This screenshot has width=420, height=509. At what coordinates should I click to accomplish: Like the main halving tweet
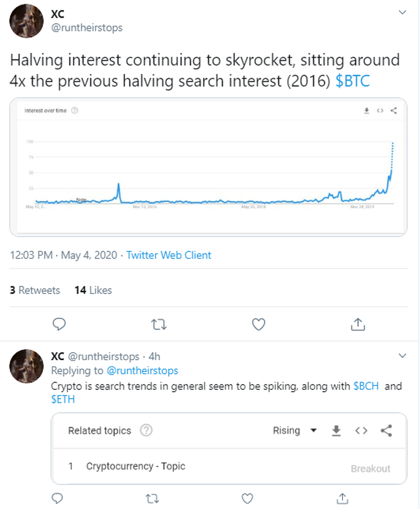(x=258, y=324)
